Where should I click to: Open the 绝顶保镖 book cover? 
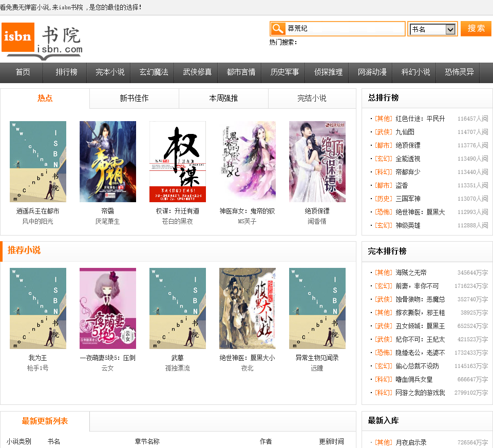pos(317,162)
